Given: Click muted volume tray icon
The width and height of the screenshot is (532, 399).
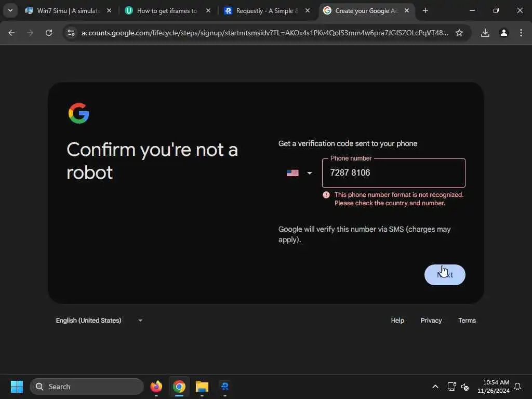Looking at the screenshot, I should [465, 387].
